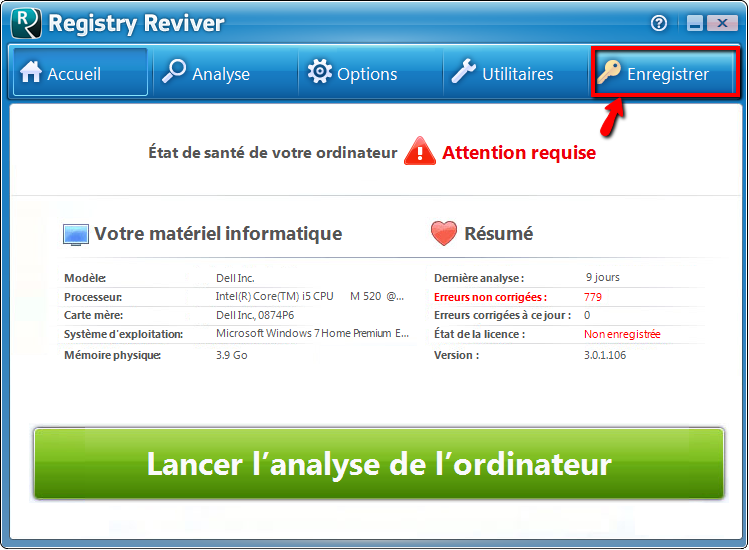Click the 'Dell Inc.' model value

click(x=235, y=278)
